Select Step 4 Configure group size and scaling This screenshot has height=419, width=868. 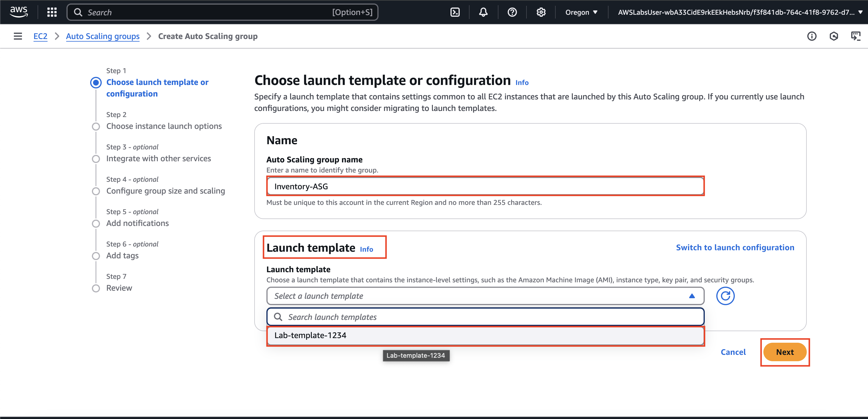pos(166,191)
